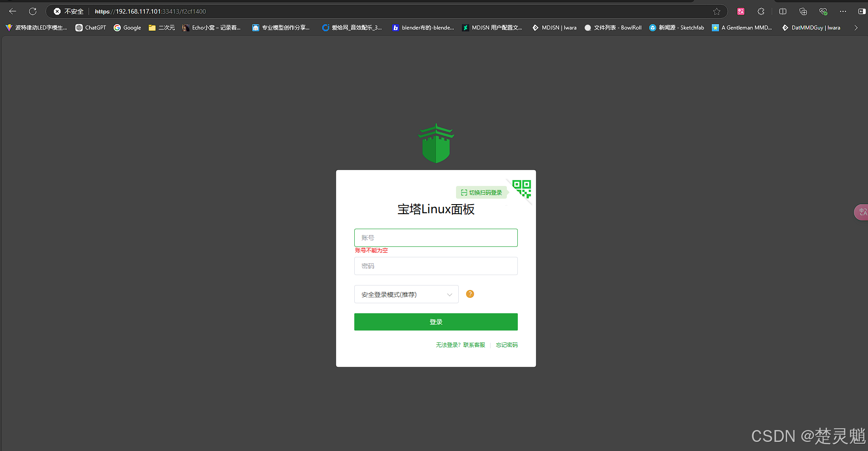868x451 pixels.
Task: Click the 宝塔Linux面板 heading text
Action: point(436,209)
